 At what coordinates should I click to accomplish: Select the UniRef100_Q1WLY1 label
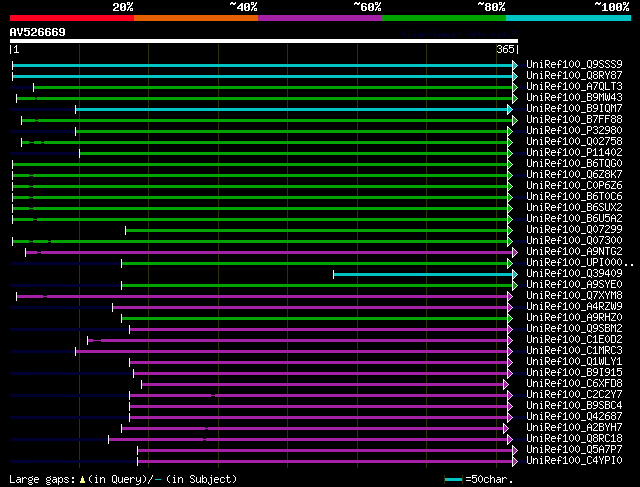pos(574,362)
